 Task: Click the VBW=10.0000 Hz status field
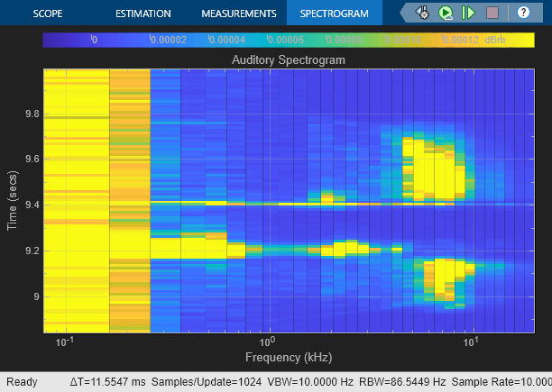click(310, 382)
